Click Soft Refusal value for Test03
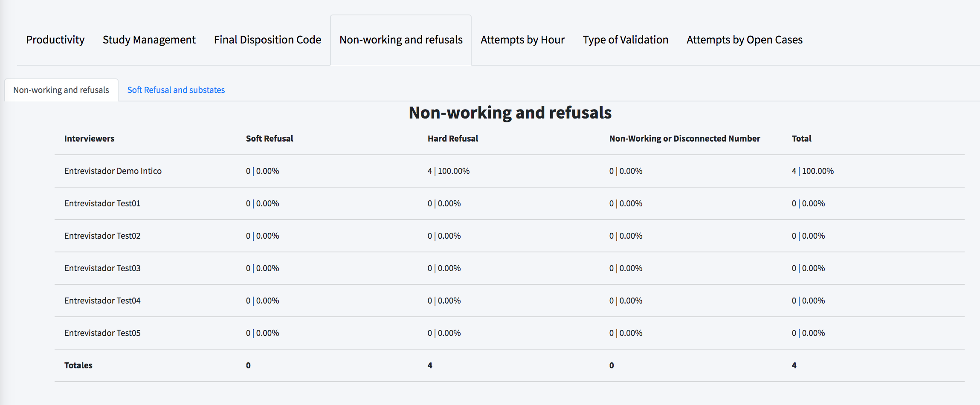Screen dimensions: 980x405 coord(262,268)
